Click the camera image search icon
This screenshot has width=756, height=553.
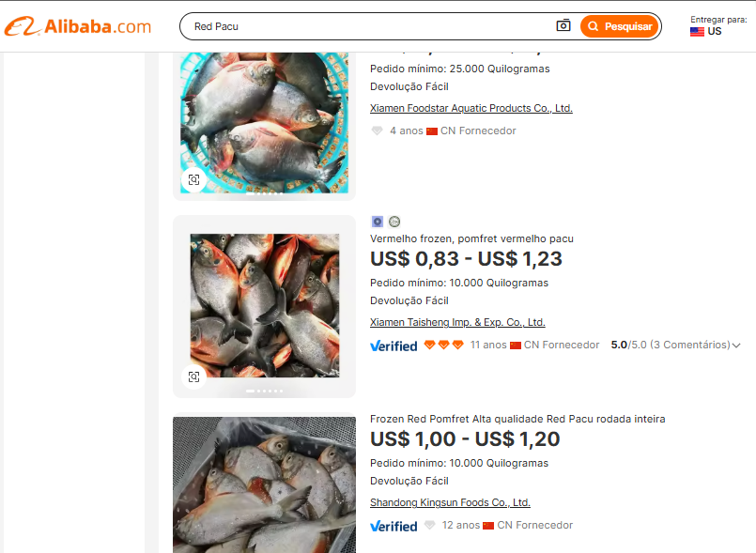pos(563,25)
